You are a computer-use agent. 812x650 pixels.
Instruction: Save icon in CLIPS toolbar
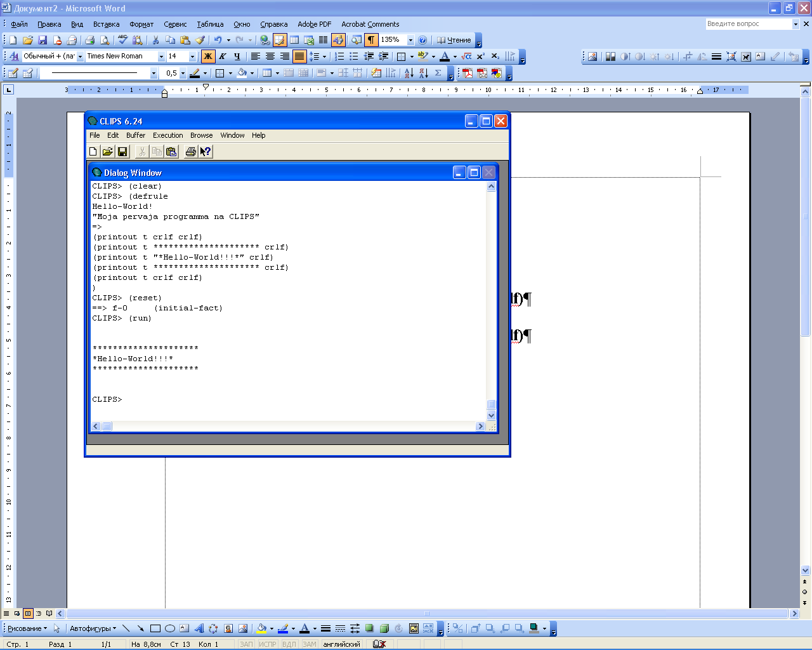click(122, 151)
